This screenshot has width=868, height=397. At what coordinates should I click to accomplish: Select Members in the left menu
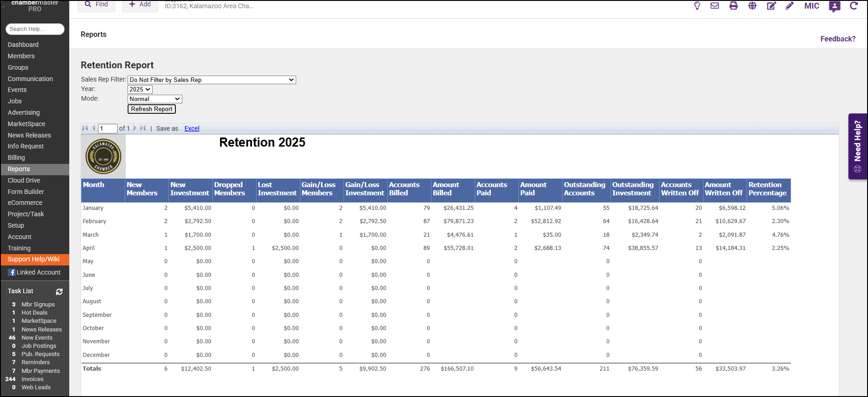21,56
